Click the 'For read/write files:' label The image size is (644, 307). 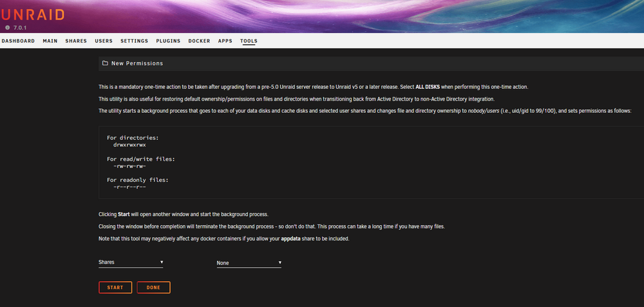click(141, 159)
